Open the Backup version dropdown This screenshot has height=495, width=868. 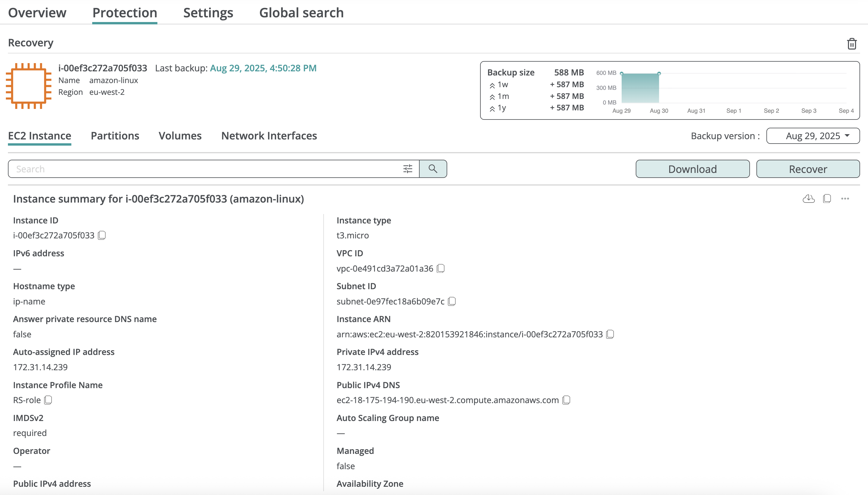pos(813,136)
